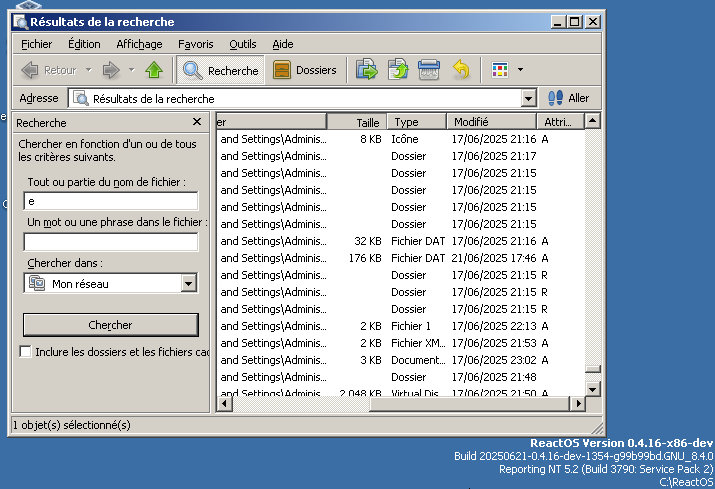Viewport: 715px width, 489px height.
Task: Open the Dossiers folders pane
Action: click(305, 70)
